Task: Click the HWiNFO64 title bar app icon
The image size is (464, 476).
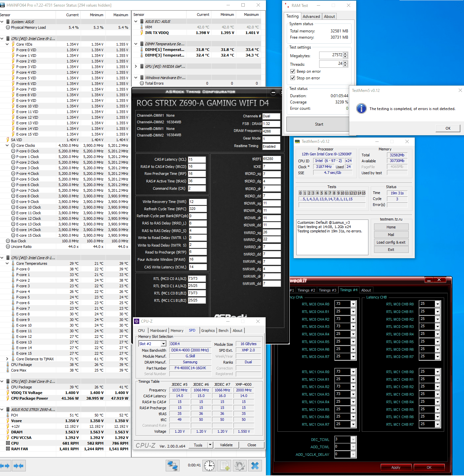Action: pos(3,5)
